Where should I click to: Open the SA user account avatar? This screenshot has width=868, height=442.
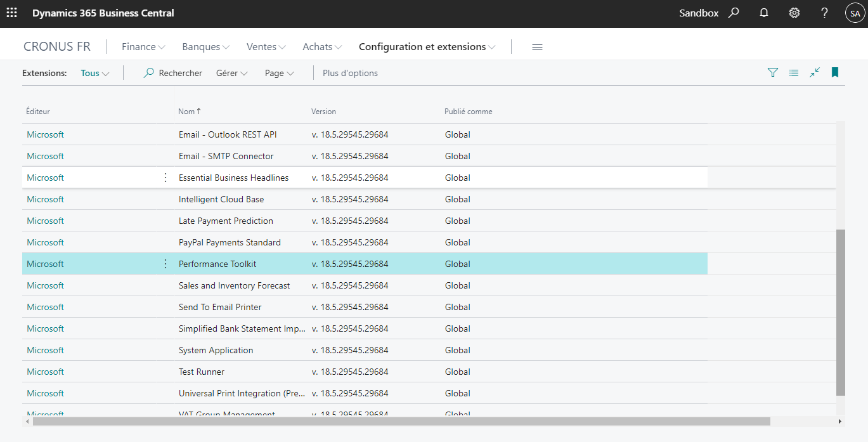(855, 13)
